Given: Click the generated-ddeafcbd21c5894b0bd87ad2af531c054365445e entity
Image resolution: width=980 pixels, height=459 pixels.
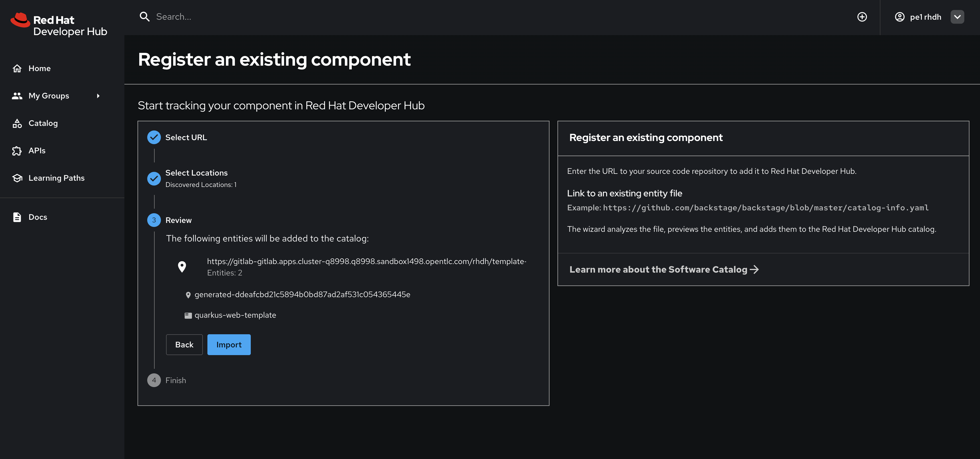Looking at the screenshot, I should pyautogui.click(x=302, y=295).
